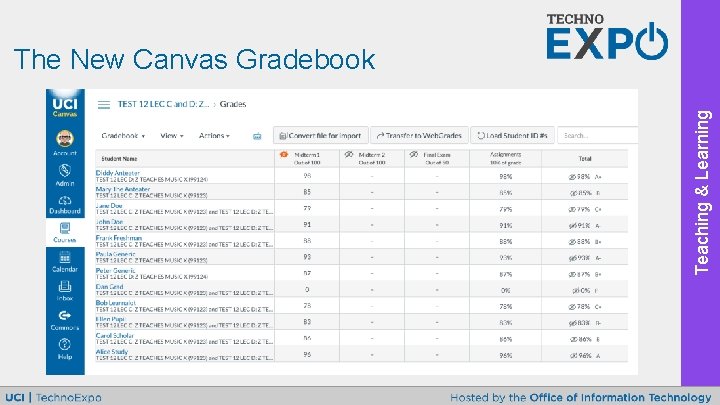Image resolution: width=720 pixels, height=405 pixels.
Task: Open the Gradebook dropdown menu
Action: [x=123, y=136]
